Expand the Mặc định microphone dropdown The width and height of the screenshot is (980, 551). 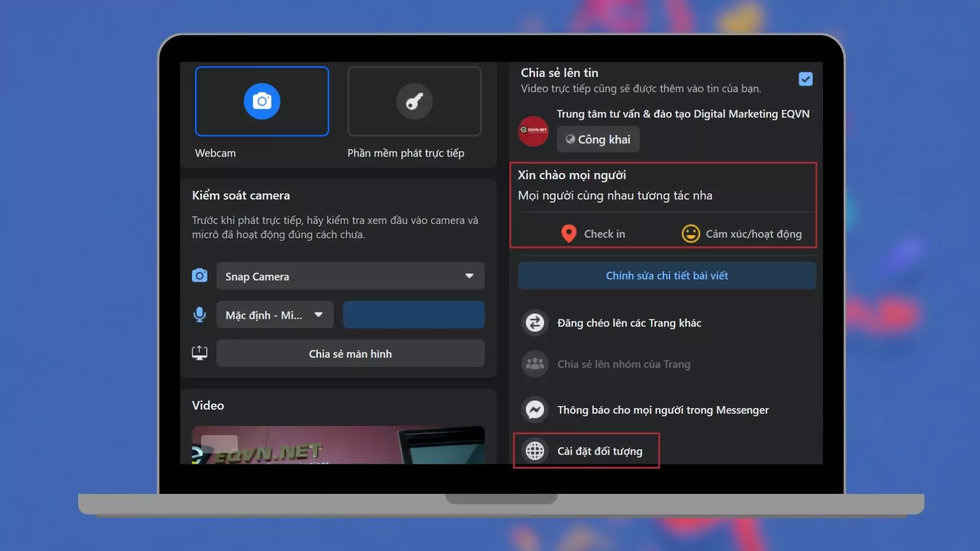pos(275,315)
